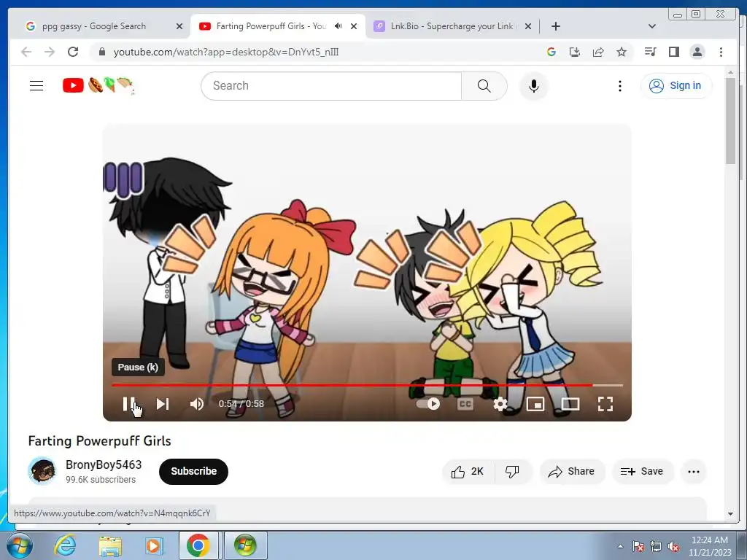Open Windows Media Player from taskbar

click(x=153, y=545)
